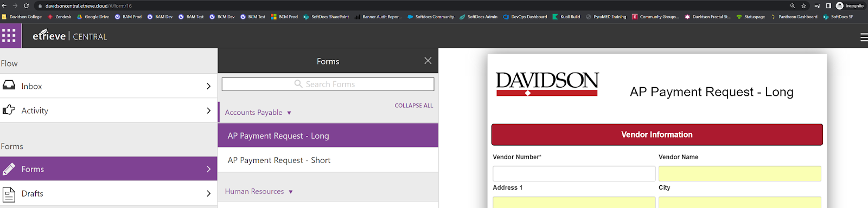The height and width of the screenshot is (208, 868).
Task: Open Drafts in the sidebar
Action: tap(108, 193)
